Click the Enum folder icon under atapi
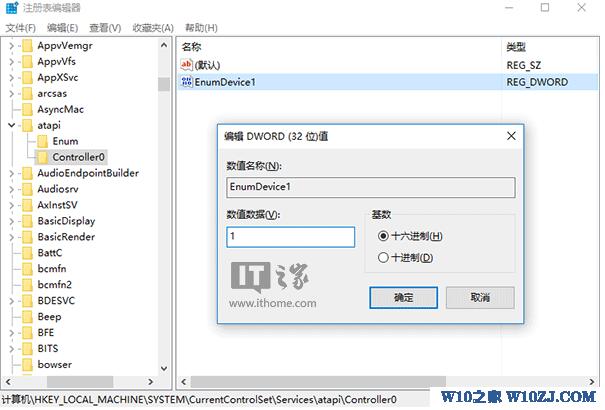Viewport: 605px width, 410px height. (42, 141)
